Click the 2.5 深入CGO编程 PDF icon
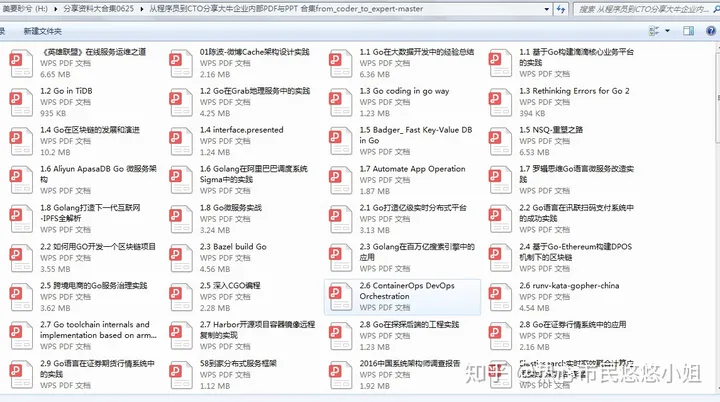 point(181,297)
